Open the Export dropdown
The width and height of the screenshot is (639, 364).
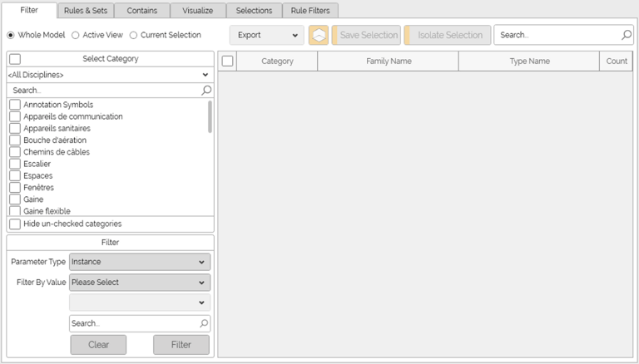click(x=267, y=35)
